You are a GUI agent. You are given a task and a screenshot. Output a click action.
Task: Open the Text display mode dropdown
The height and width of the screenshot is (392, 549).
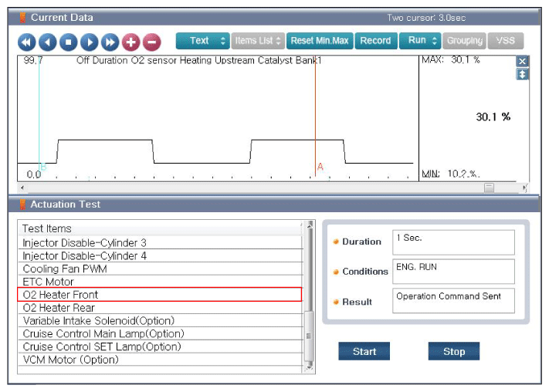(202, 41)
